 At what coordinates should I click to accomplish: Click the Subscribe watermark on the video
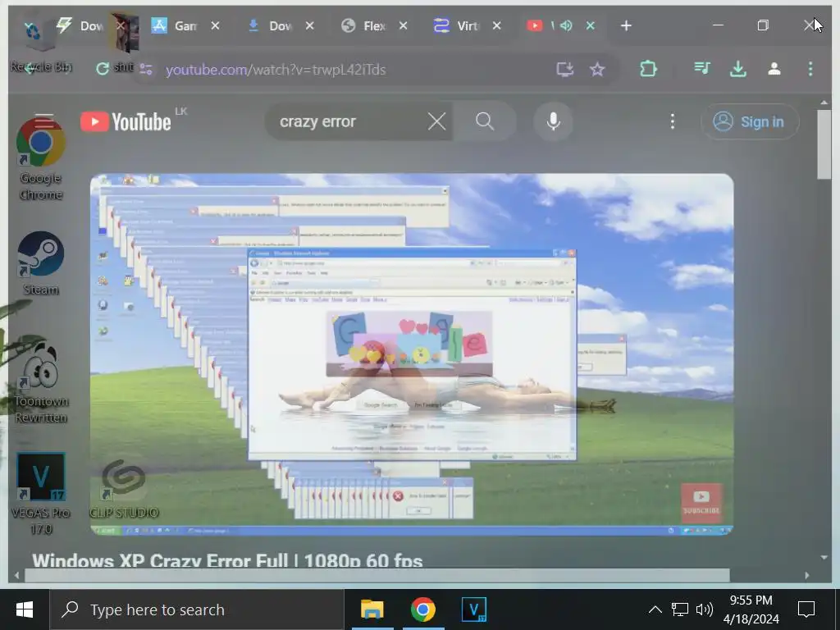pos(701,503)
